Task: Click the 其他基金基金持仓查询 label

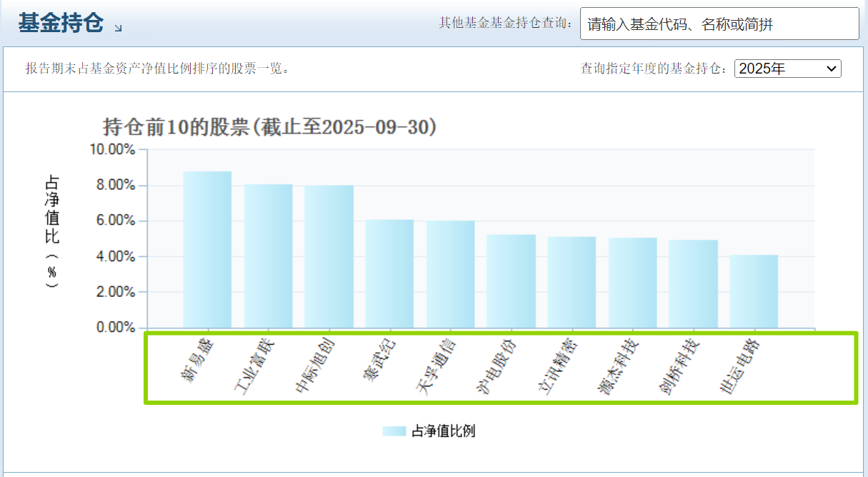Action: (506, 24)
